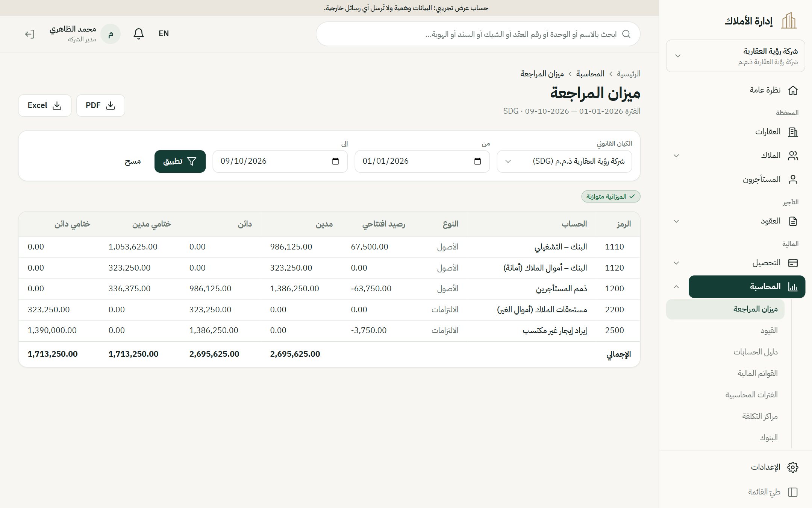Viewport: 812px width, 508px height.
Task: Clear filters with مسح
Action: click(133, 161)
